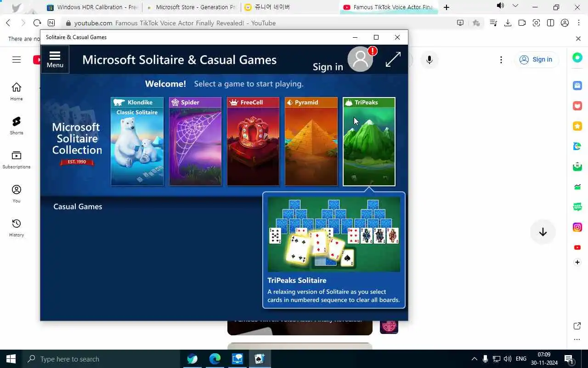Start the Klondike Classic Solitaire game tile
The height and width of the screenshot is (368, 588).
click(137, 142)
